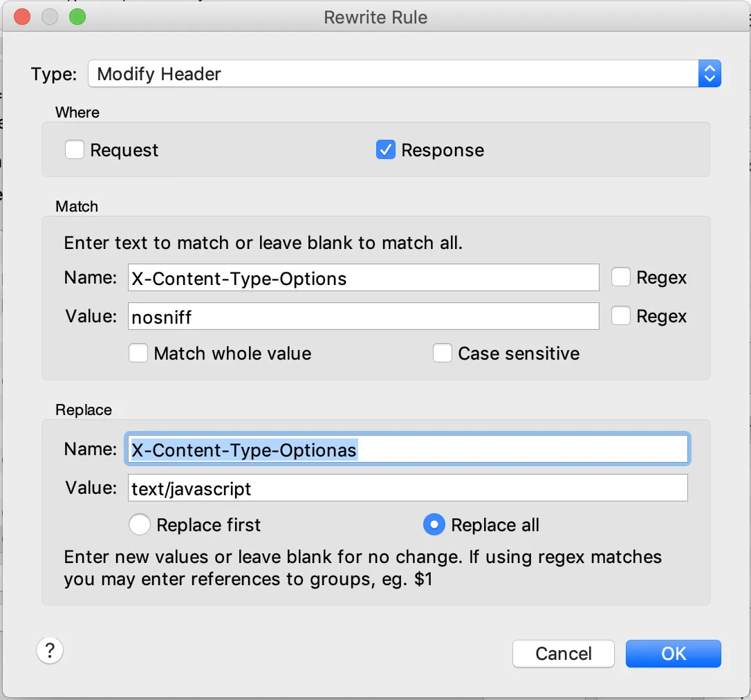Select the Replace first radio button
Image resolution: width=751 pixels, height=700 pixels.
point(139,525)
